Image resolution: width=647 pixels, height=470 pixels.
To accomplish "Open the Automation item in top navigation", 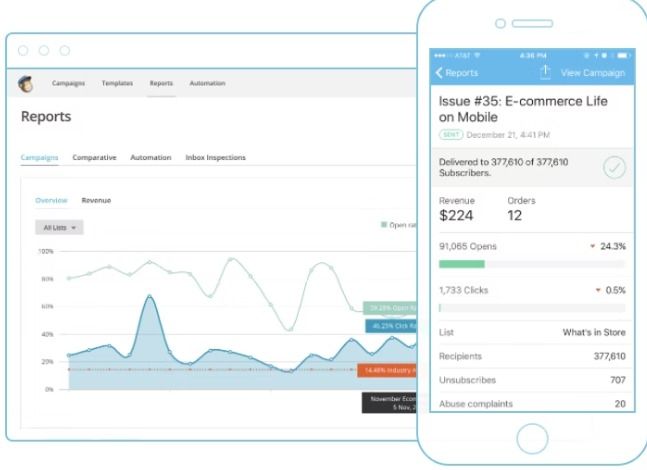I will pyautogui.click(x=208, y=83).
